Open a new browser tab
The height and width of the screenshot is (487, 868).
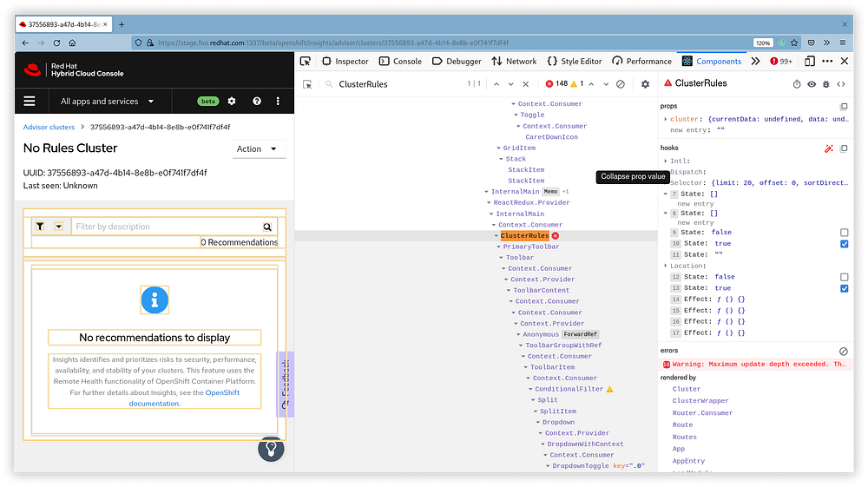tap(122, 24)
